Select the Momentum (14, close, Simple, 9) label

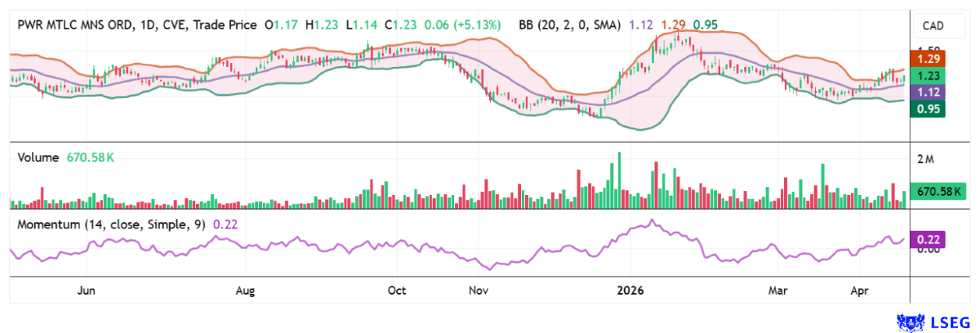(111, 223)
